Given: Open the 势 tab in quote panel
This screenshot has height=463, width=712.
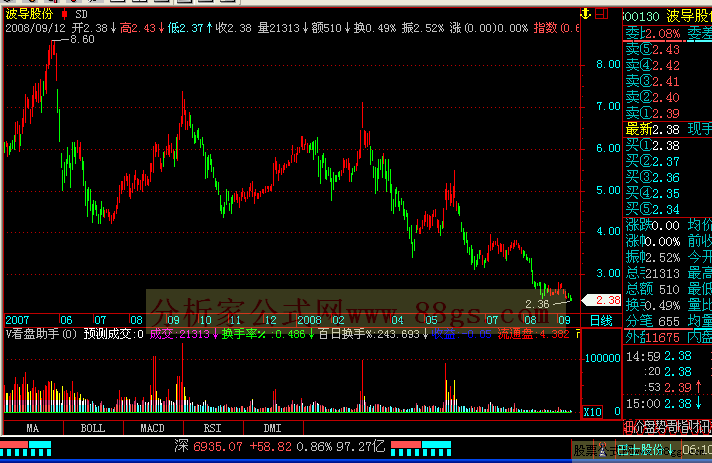Looking at the screenshot, I should pyautogui.click(x=660, y=427).
